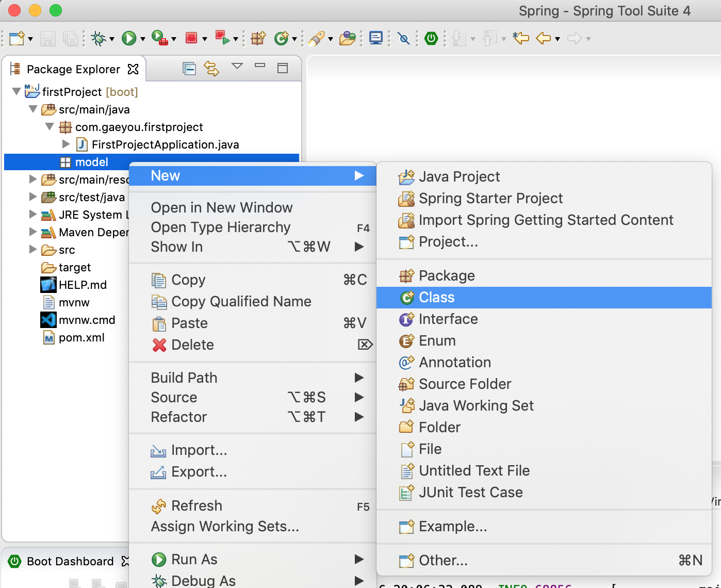This screenshot has height=588, width=721.
Task: Click the New Java Package toolbar icon
Action: click(258, 38)
